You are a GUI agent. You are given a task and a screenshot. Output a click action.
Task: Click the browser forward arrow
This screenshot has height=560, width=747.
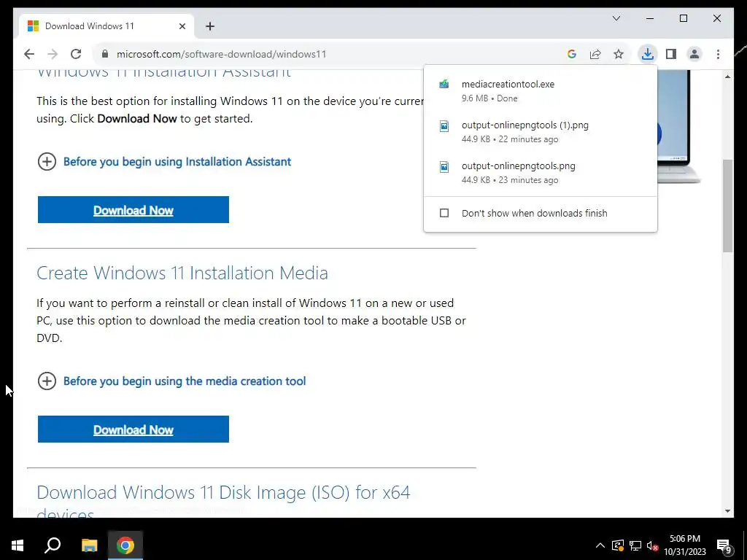click(x=53, y=54)
